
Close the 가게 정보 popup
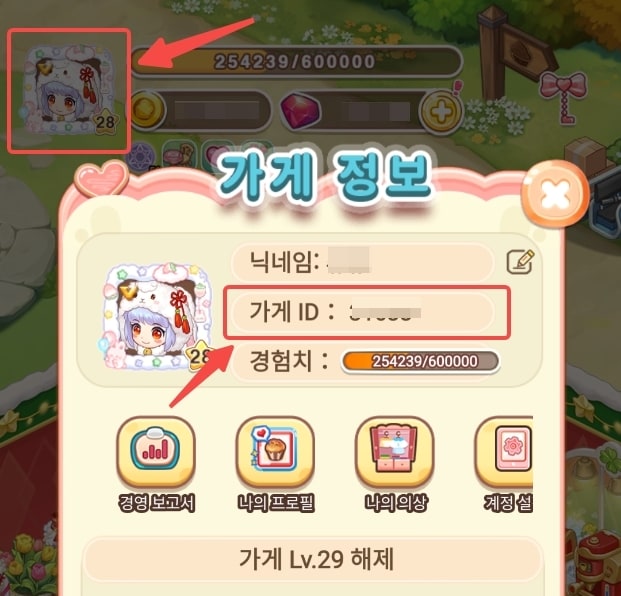[555, 194]
